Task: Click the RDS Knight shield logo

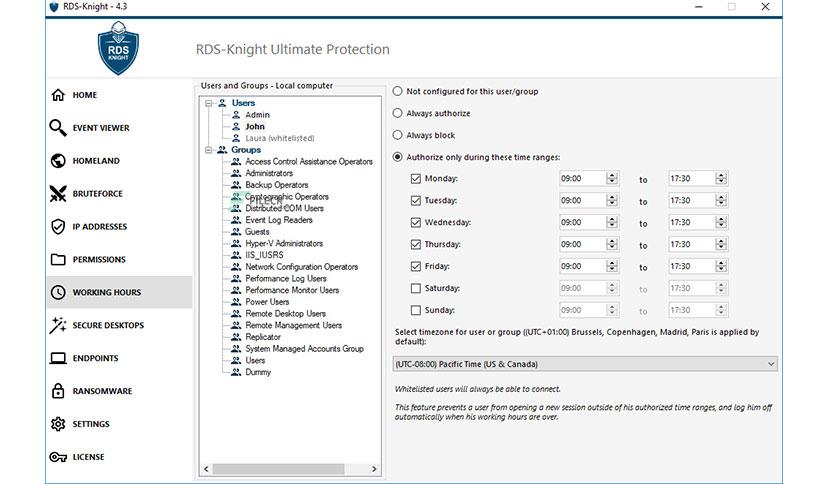Action: [x=118, y=48]
